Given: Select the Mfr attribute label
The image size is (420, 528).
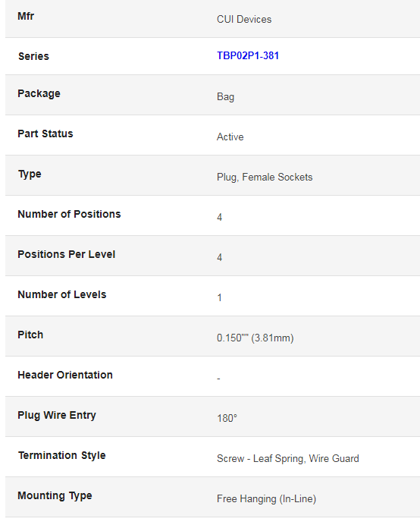Looking at the screenshot, I should point(26,16).
